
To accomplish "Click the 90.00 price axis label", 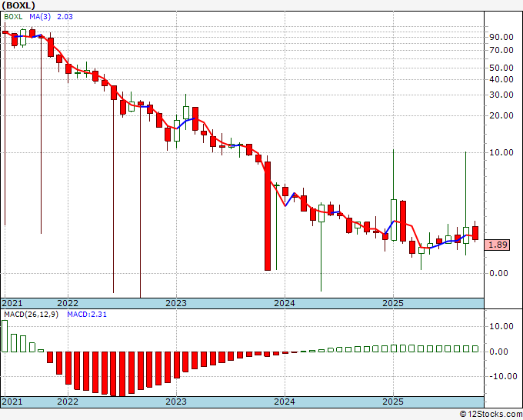I will tap(501, 37).
